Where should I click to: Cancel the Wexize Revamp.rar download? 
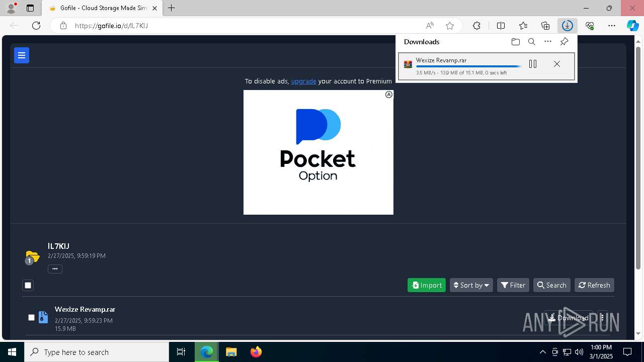(x=556, y=64)
